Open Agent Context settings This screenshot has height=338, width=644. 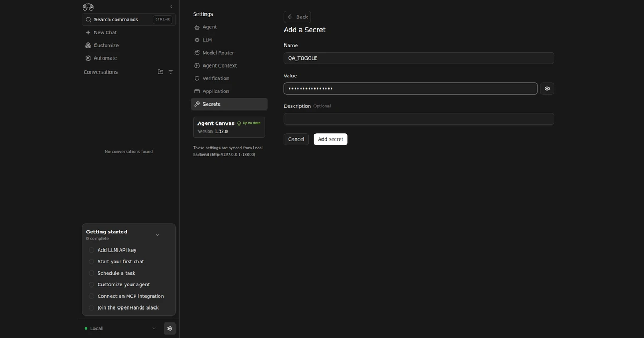pyautogui.click(x=229, y=65)
